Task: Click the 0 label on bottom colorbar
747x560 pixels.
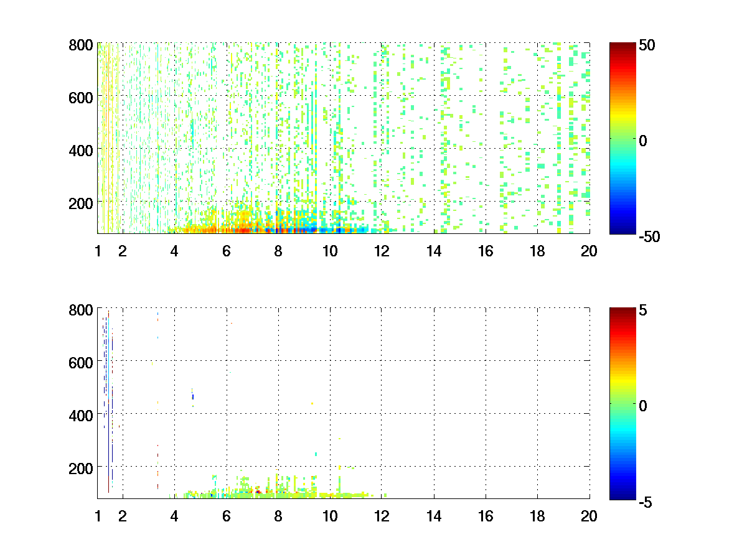Action: click(644, 406)
